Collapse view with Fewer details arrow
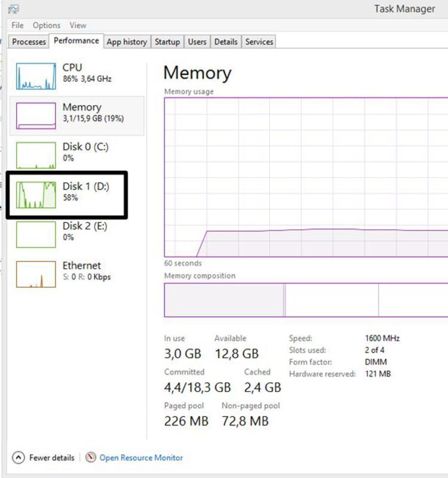Screen dimensions: 448x478 click(x=19, y=458)
